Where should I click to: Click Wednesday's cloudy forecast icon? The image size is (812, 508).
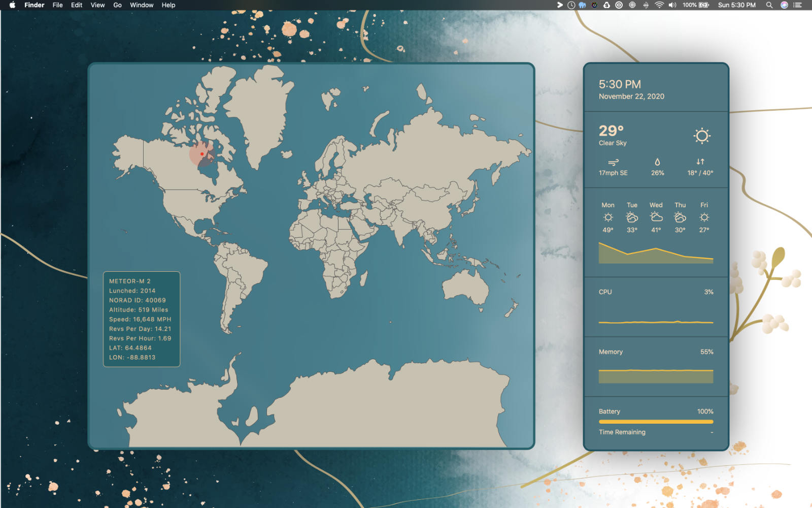click(x=656, y=217)
